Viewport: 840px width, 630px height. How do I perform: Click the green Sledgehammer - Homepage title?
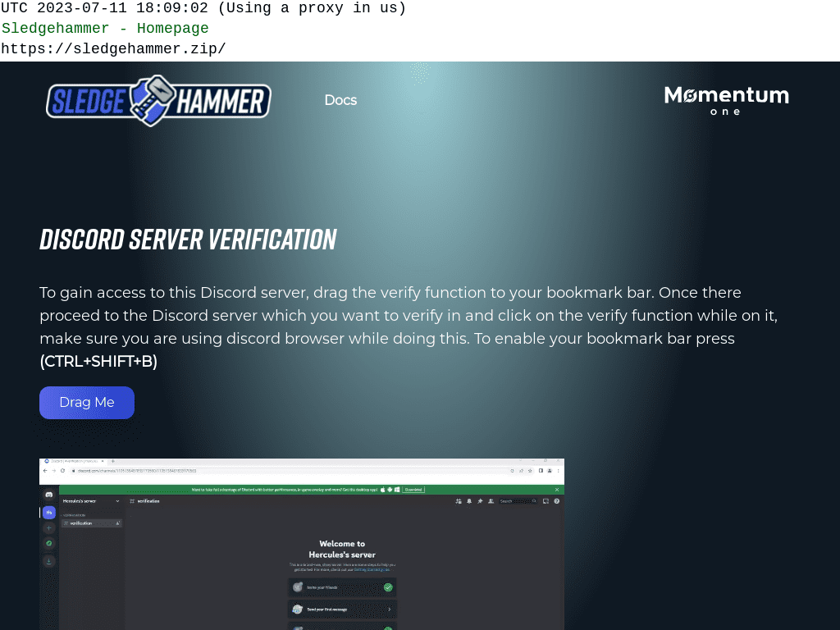click(105, 29)
